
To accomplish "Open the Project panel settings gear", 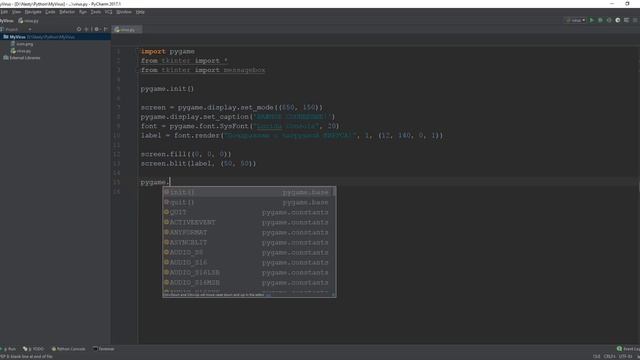I will (97, 29).
